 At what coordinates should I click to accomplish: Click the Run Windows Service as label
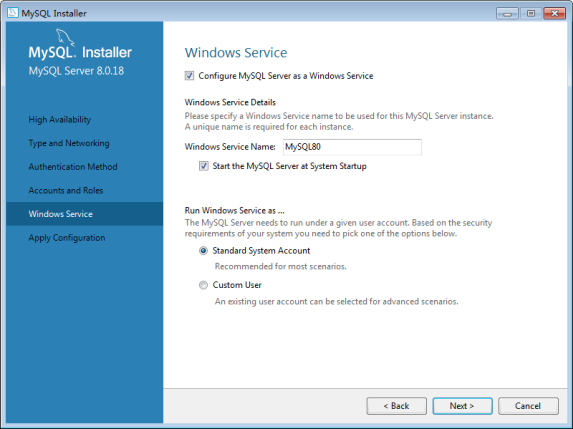[235, 210]
